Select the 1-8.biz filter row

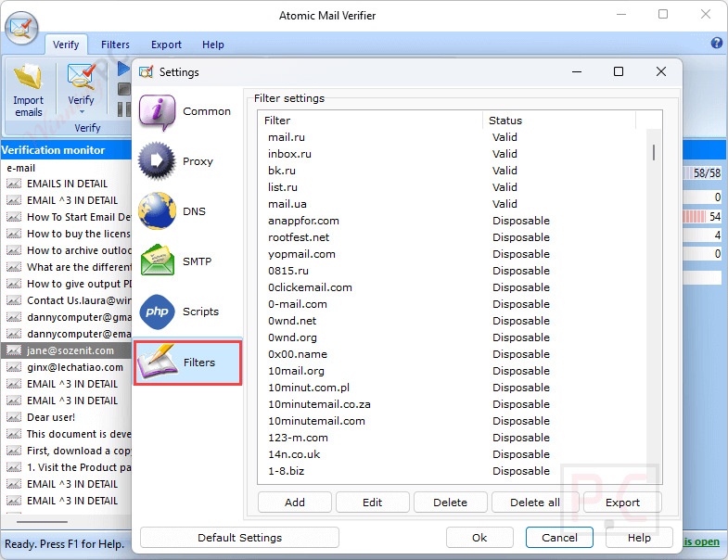453,472
